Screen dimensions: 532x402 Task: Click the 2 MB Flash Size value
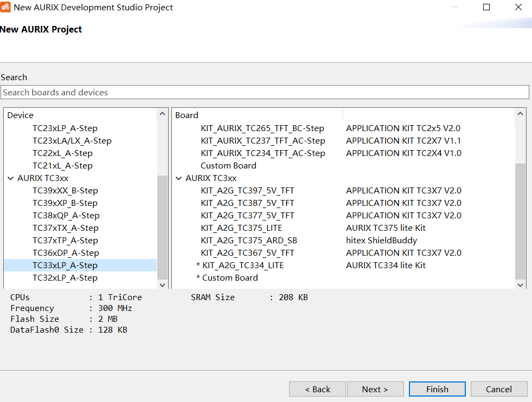pyautogui.click(x=107, y=319)
